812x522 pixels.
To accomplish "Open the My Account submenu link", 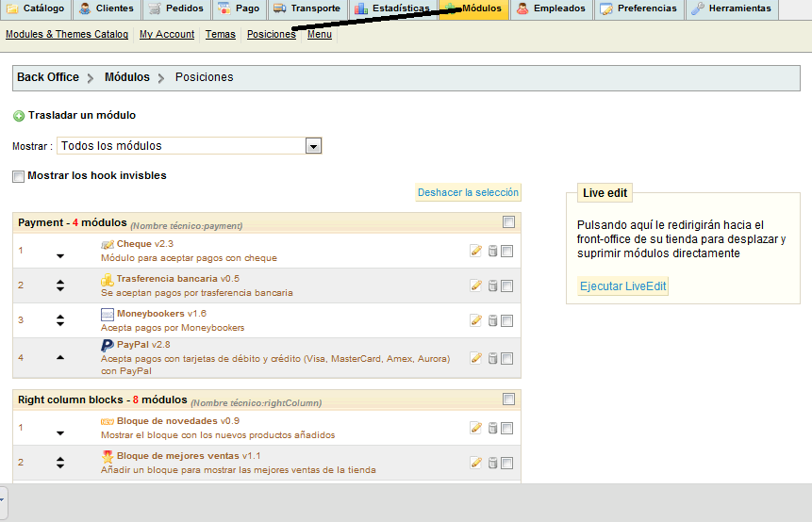I will [x=167, y=34].
